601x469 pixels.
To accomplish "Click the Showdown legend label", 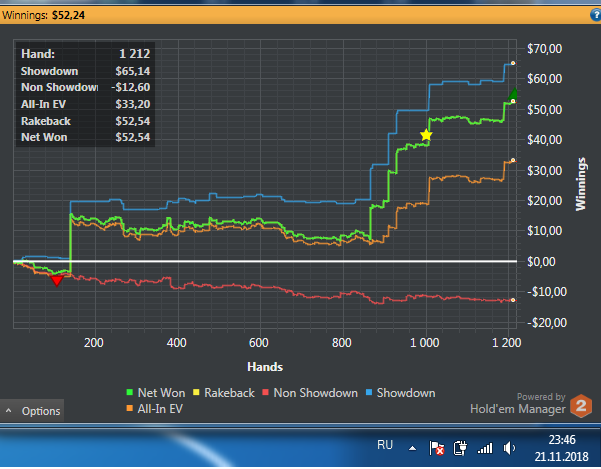I will point(406,393).
